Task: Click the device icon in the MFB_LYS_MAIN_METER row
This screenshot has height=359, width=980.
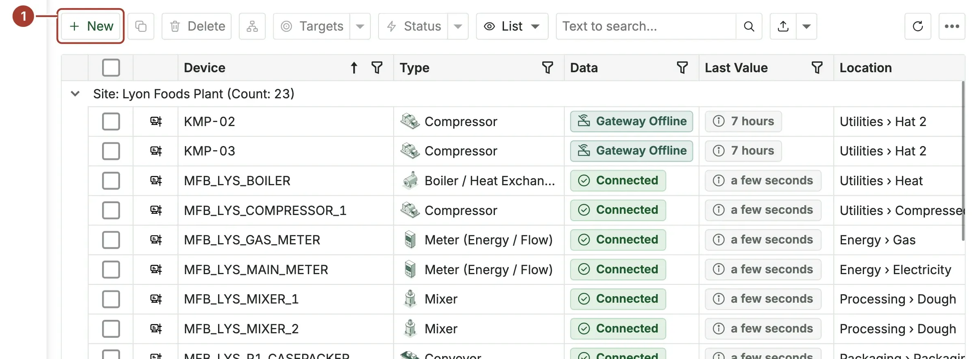Action: 156,270
